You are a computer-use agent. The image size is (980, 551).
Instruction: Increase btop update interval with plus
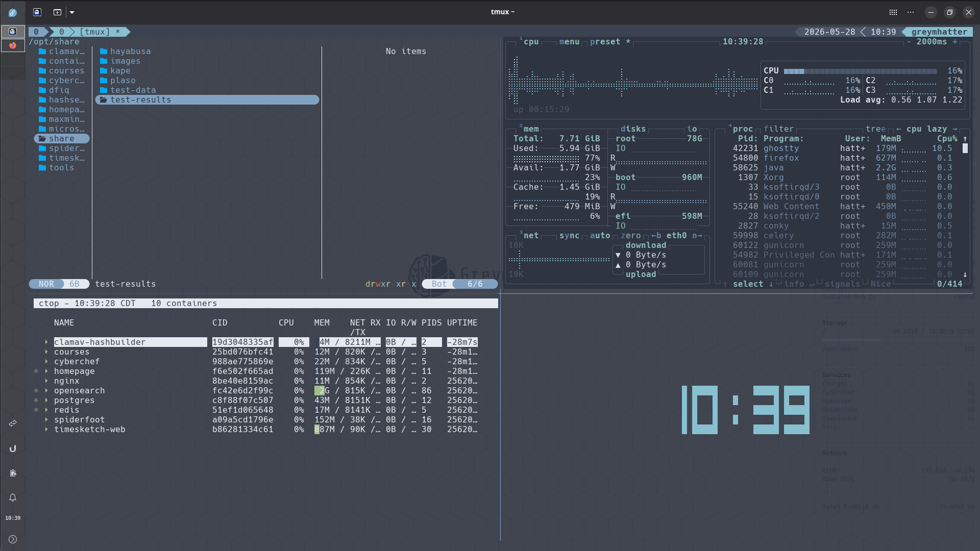tap(954, 41)
